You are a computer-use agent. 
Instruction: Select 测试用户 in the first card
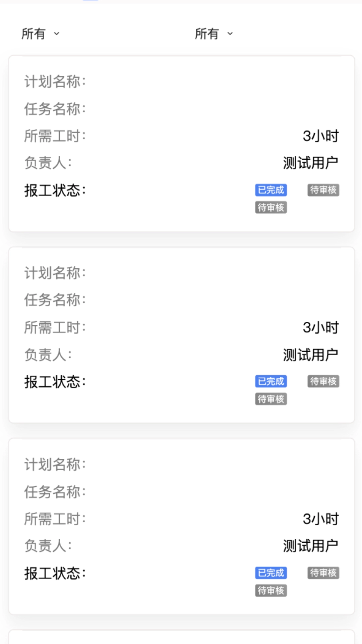point(310,163)
